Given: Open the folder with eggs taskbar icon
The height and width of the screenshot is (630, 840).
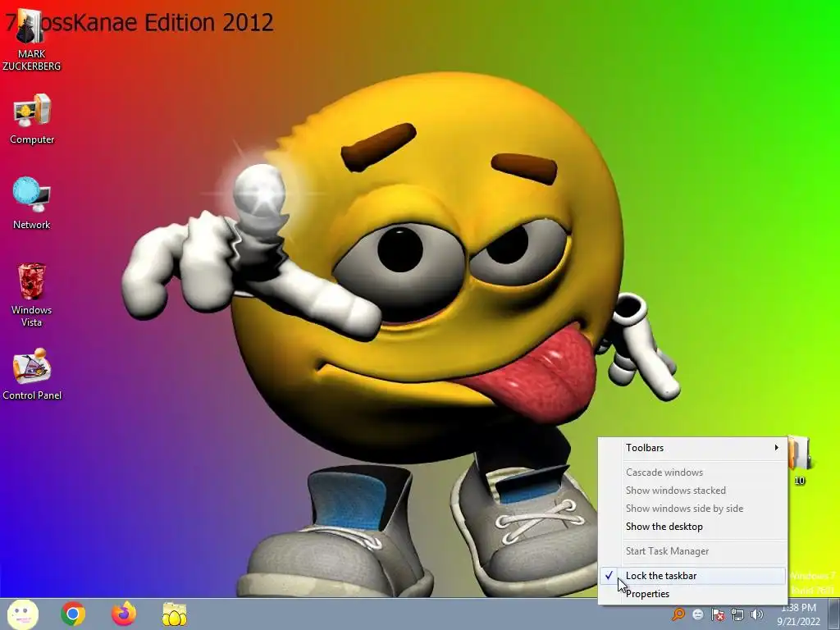Looking at the screenshot, I should pos(175,614).
